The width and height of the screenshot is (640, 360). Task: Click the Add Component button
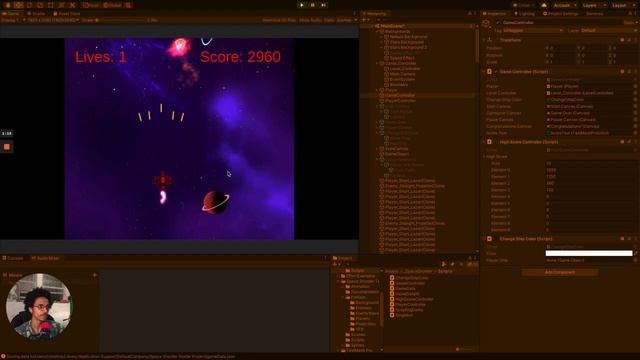coord(560,272)
